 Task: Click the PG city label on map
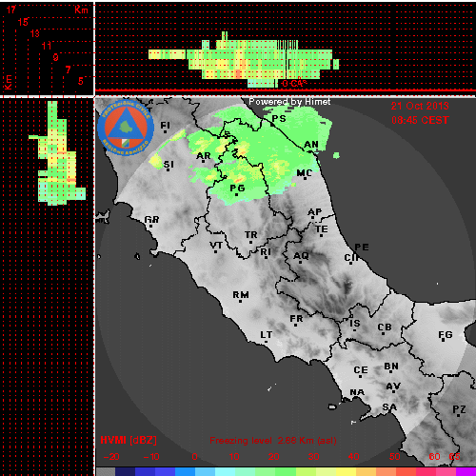237,188
